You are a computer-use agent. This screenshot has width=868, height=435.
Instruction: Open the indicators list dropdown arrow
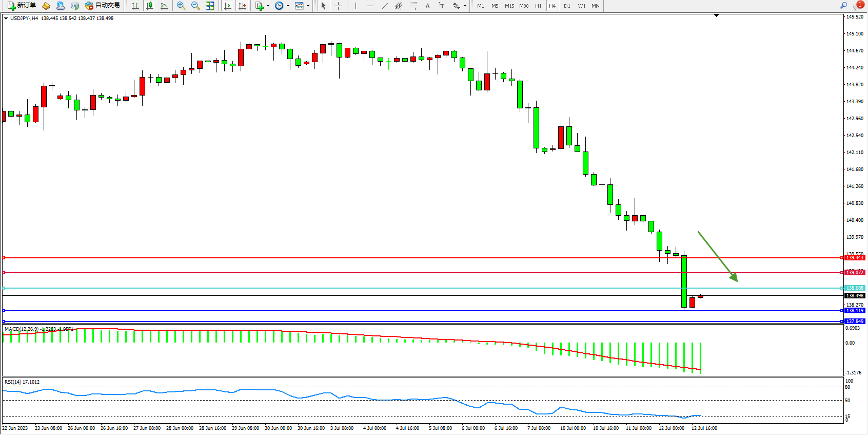click(268, 6)
